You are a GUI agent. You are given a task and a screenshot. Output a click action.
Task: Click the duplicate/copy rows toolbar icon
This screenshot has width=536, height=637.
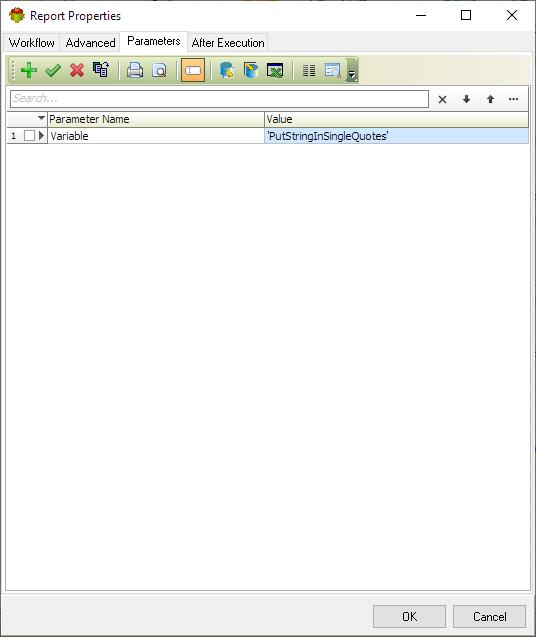[x=101, y=70]
